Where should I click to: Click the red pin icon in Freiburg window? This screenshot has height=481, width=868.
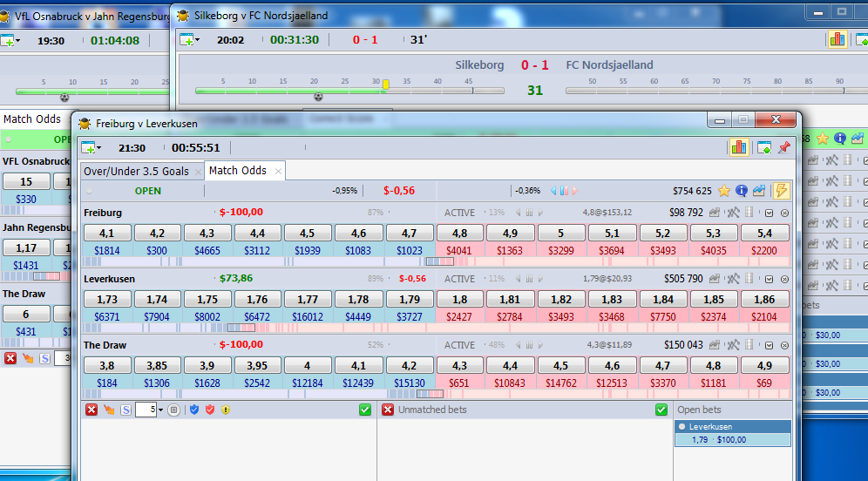pyautogui.click(x=783, y=147)
